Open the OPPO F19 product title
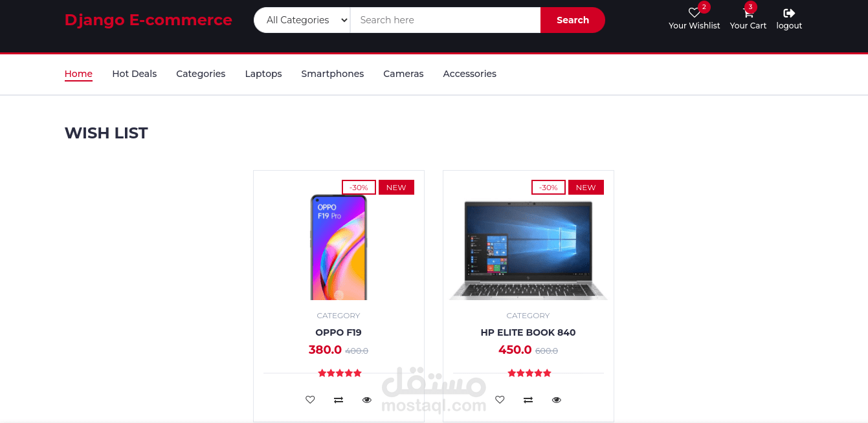868x423 pixels. 339,332
